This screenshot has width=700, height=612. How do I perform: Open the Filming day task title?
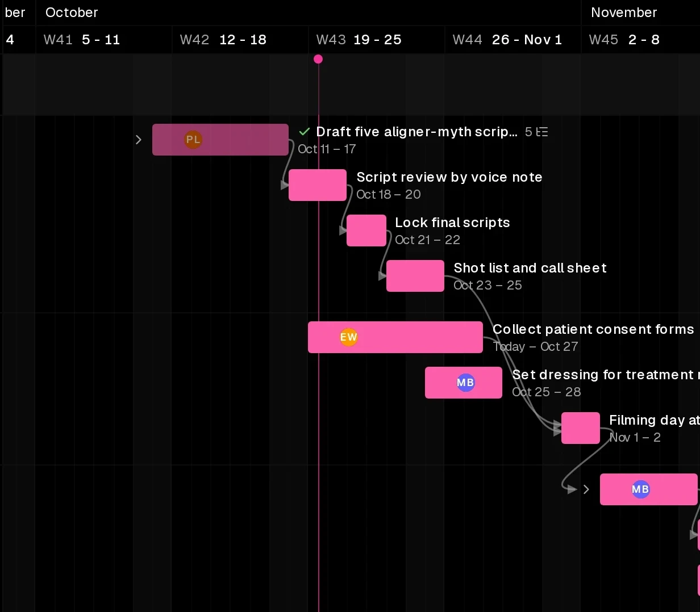click(655, 420)
